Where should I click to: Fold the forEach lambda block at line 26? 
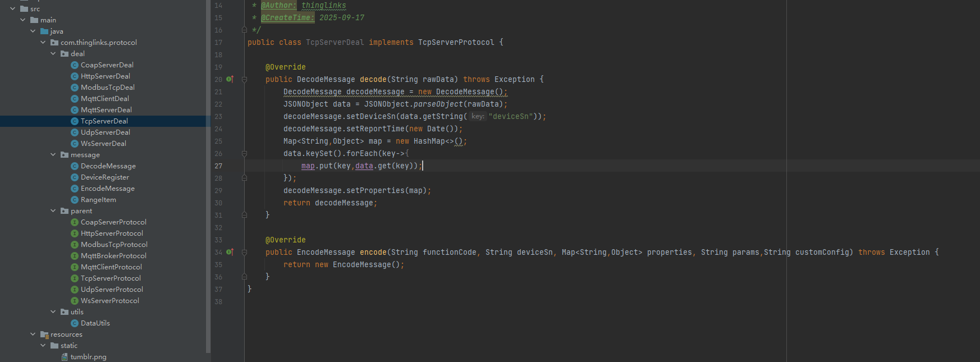pos(244,154)
